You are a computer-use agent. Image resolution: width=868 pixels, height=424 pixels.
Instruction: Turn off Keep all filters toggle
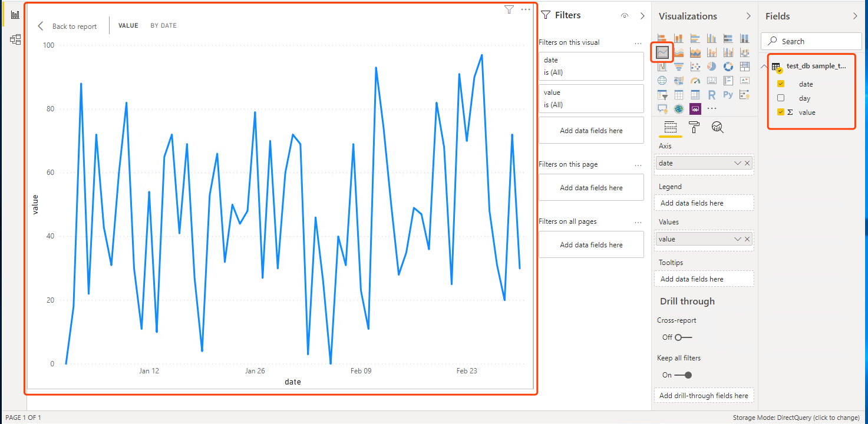(x=684, y=375)
